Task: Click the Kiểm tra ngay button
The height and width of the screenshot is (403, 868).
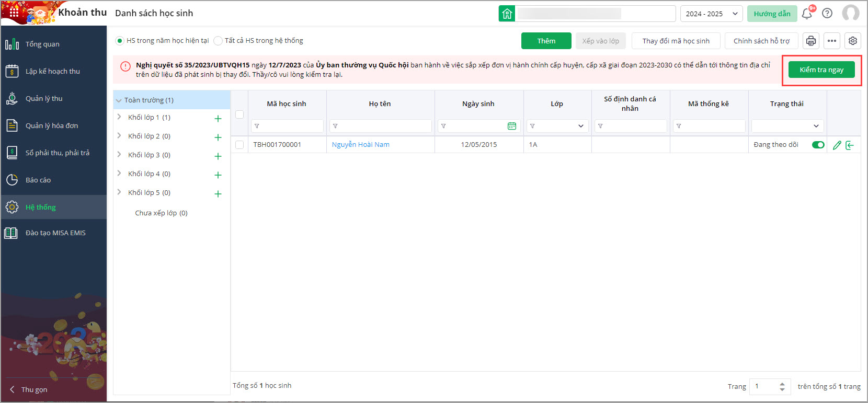Action: 821,70
